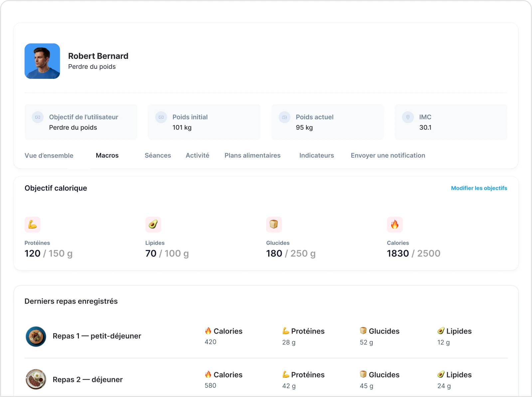This screenshot has width=532, height=397.
Task: Click the Robert Bernard name heading
Action: point(98,56)
